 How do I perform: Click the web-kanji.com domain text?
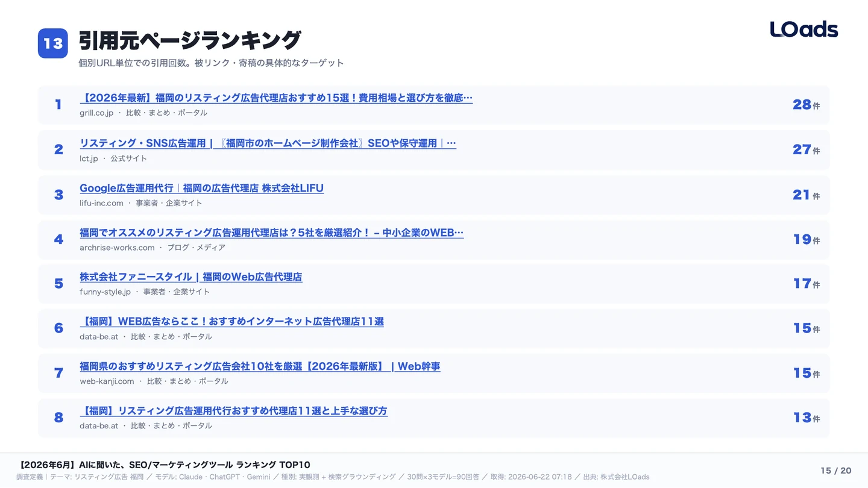pyautogui.click(x=107, y=381)
